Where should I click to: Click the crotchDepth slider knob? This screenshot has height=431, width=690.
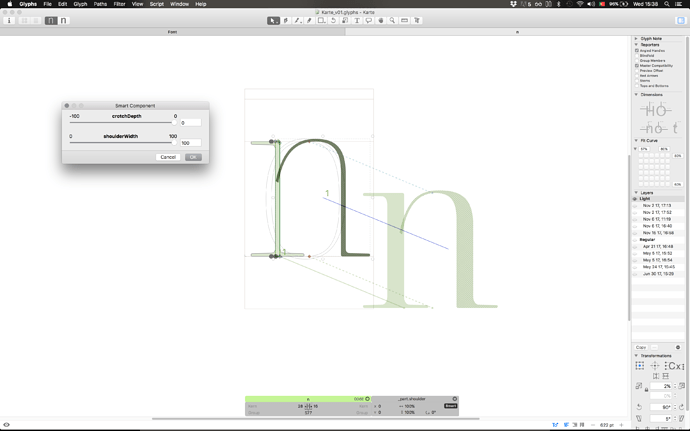[174, 123]
